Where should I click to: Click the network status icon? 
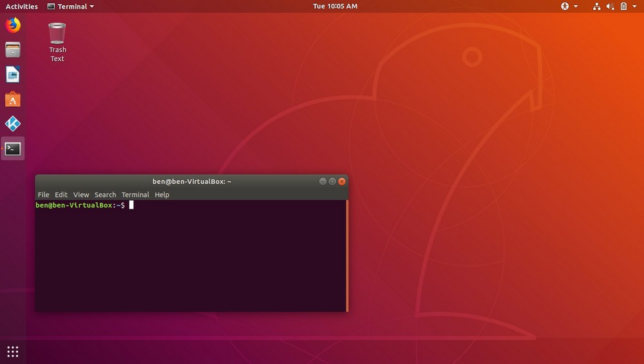tap(597, 6)
